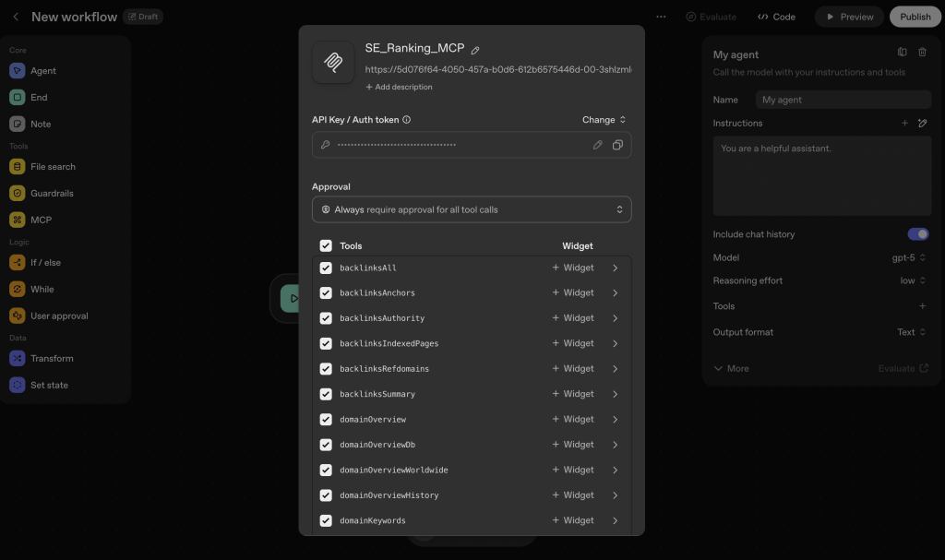945x560 pixels.
Task: Edit the API key using the pencil icon
Action: [x=597, y=145]
